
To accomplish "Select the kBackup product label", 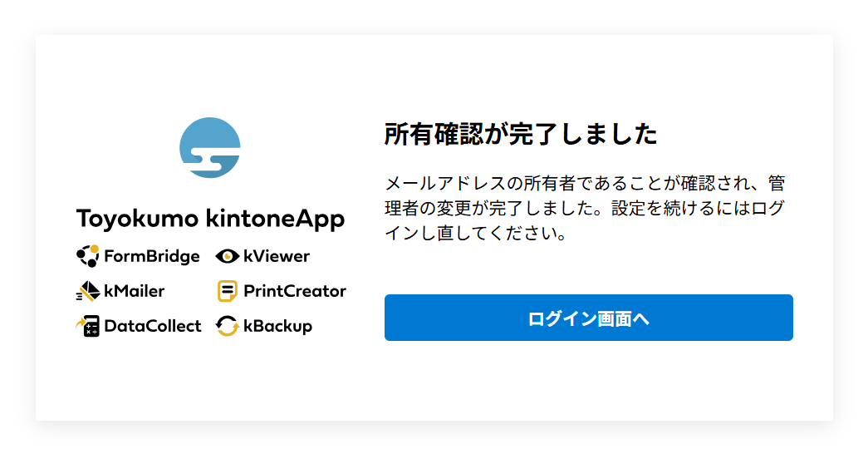I will click(x=278, y=327).
